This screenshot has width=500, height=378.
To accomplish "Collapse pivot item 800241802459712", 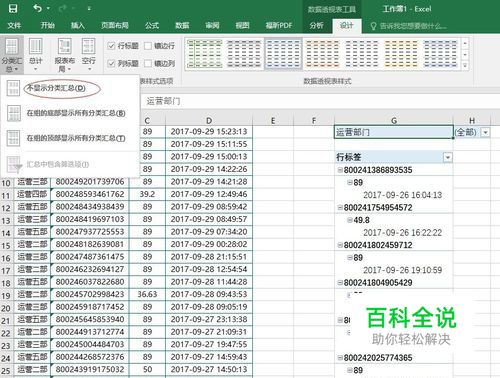I will tap(340, 245).
